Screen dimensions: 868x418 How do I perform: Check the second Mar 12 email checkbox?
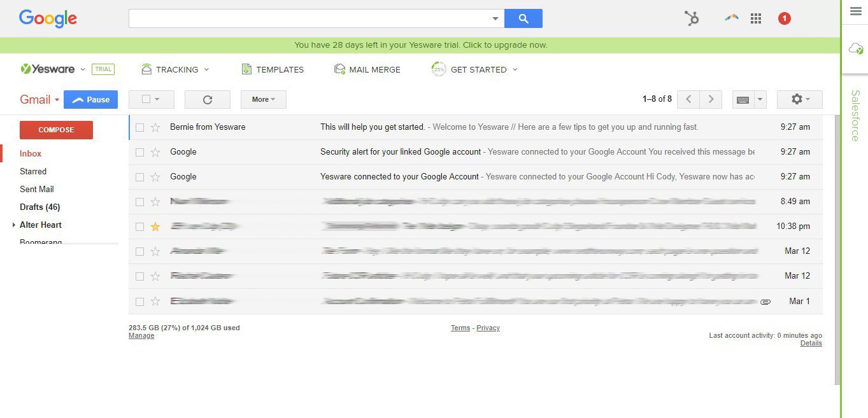140,276
